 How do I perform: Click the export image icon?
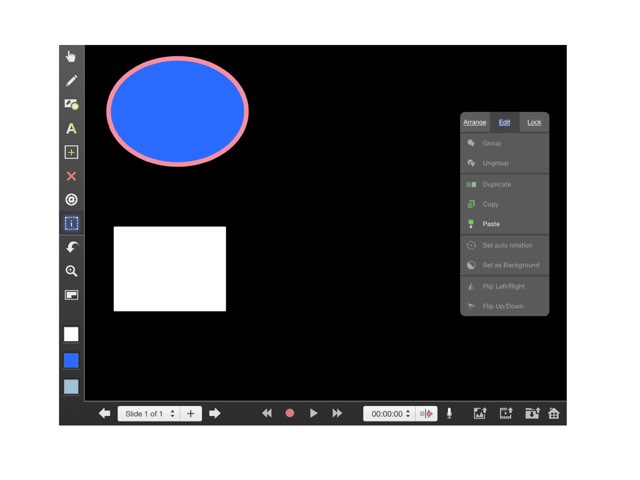pyautogui.click(x=480, y=413)
